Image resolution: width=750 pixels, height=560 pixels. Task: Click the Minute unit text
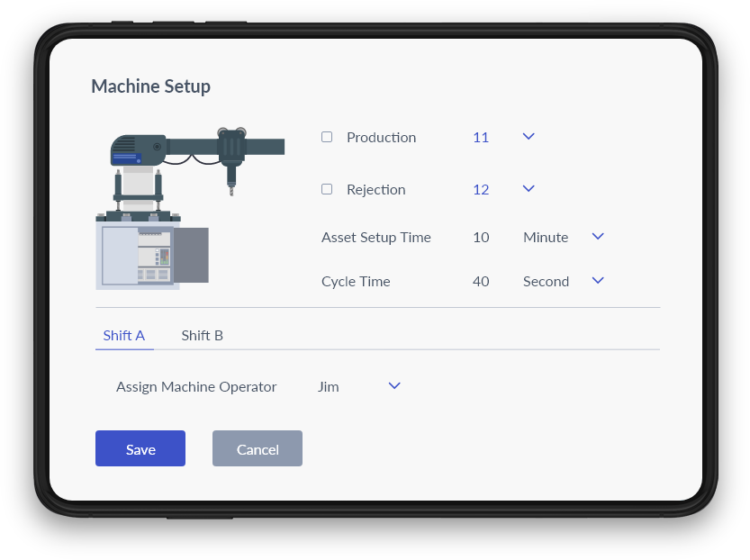[x=546, y=238]
